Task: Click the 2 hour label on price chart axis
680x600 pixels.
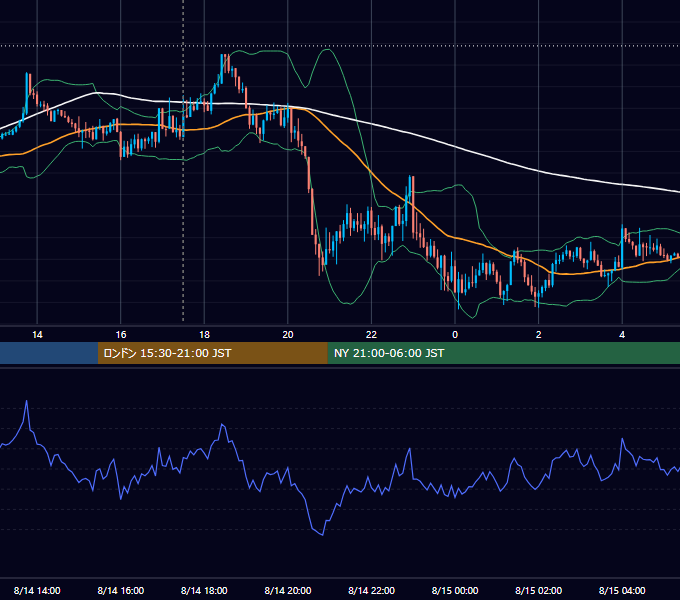Action: (x=539, y=335)
